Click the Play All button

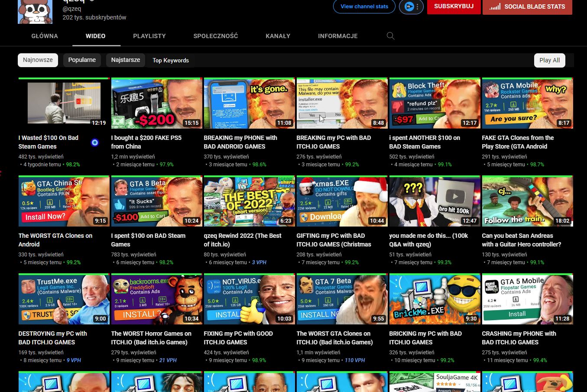coord(550,60)
